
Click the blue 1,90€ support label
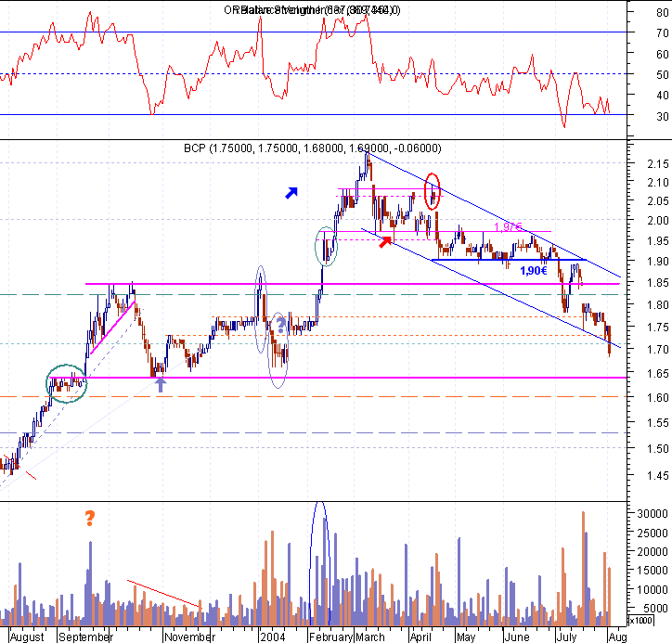point(534,271)
